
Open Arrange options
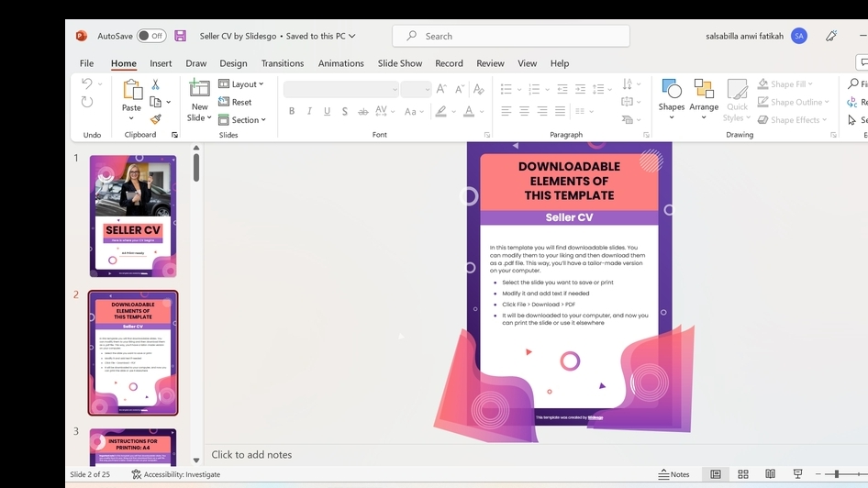pyautogui.click(x=704, y=100)
